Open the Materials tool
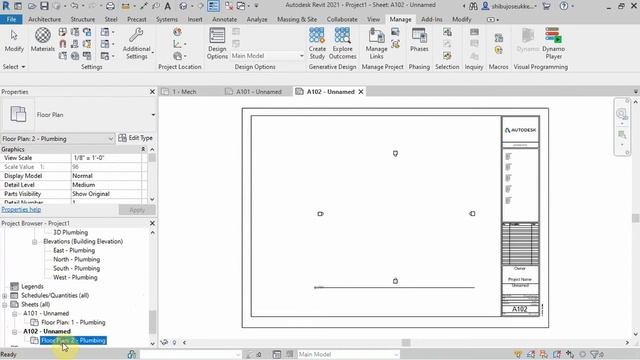 (x=42, y=40)
